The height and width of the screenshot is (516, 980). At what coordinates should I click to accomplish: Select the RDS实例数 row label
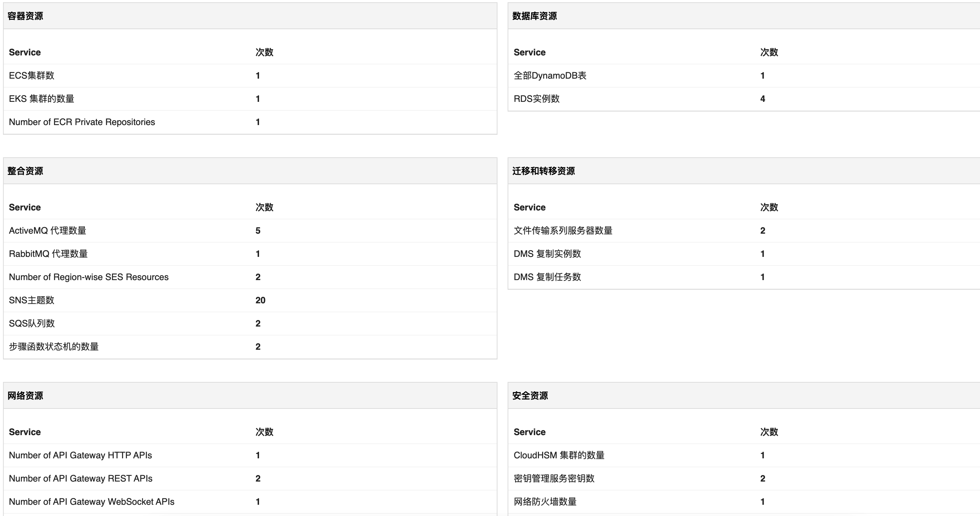click(536, 98)
